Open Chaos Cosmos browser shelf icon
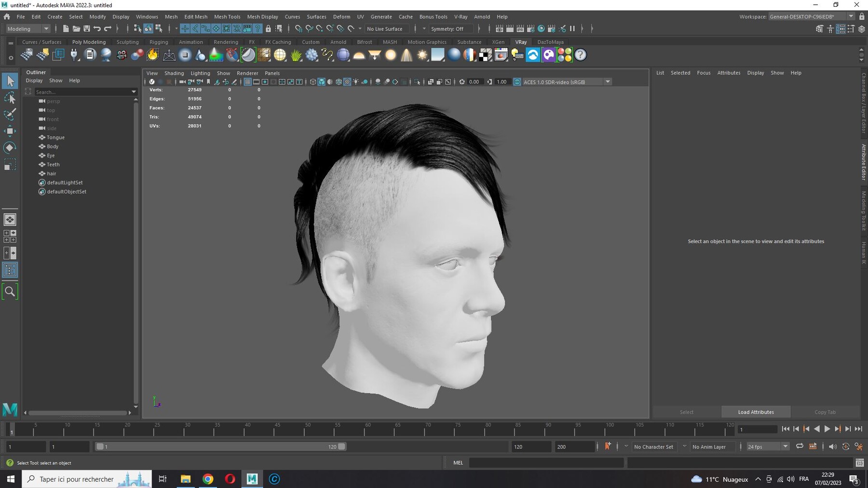Screen dimensions: 868x488 coord(533,55)
